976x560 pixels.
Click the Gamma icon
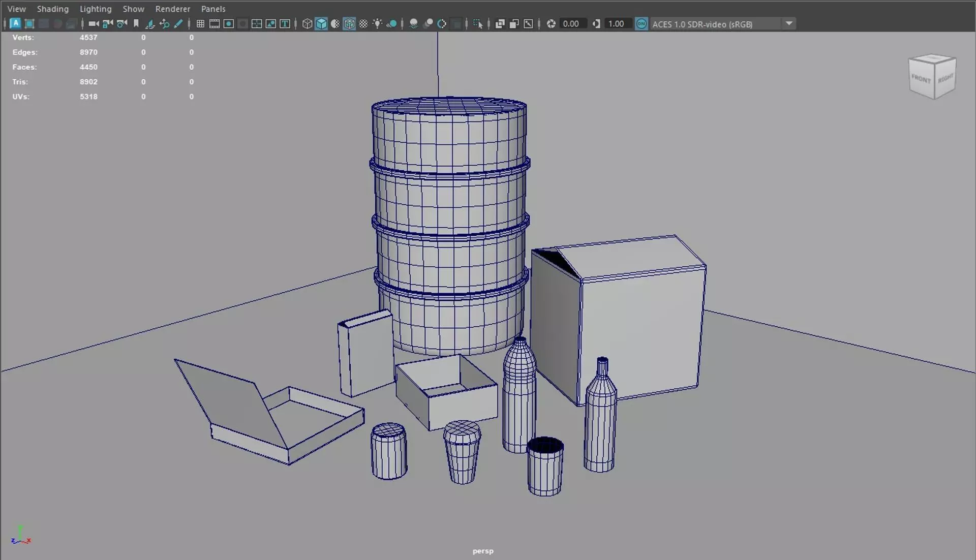[596, 23]
